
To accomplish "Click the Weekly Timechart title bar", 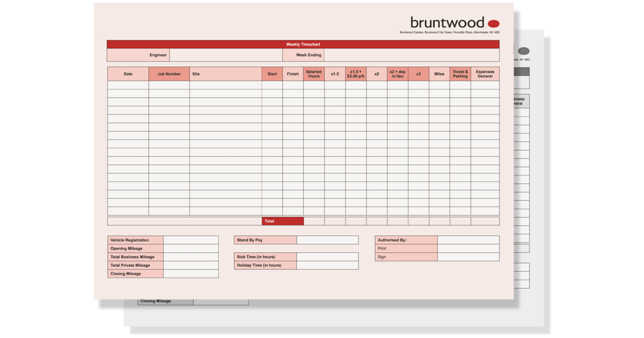I will (x=303, y=45).
